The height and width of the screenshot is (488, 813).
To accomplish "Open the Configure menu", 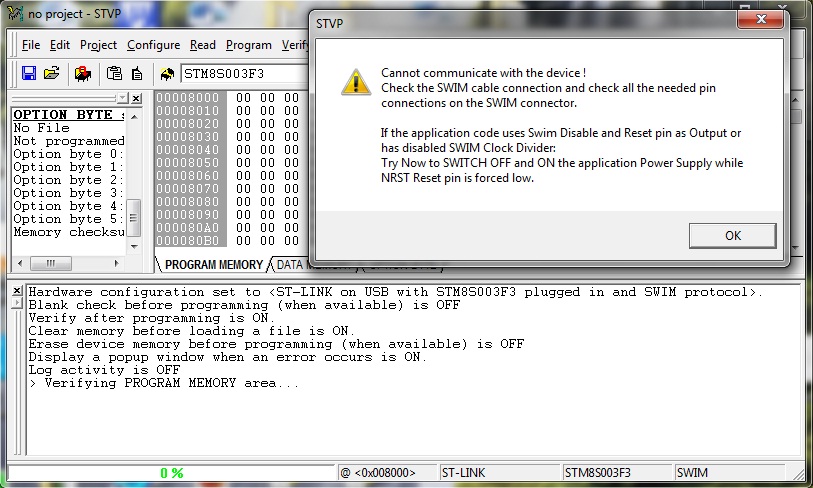I will point(153,45).
